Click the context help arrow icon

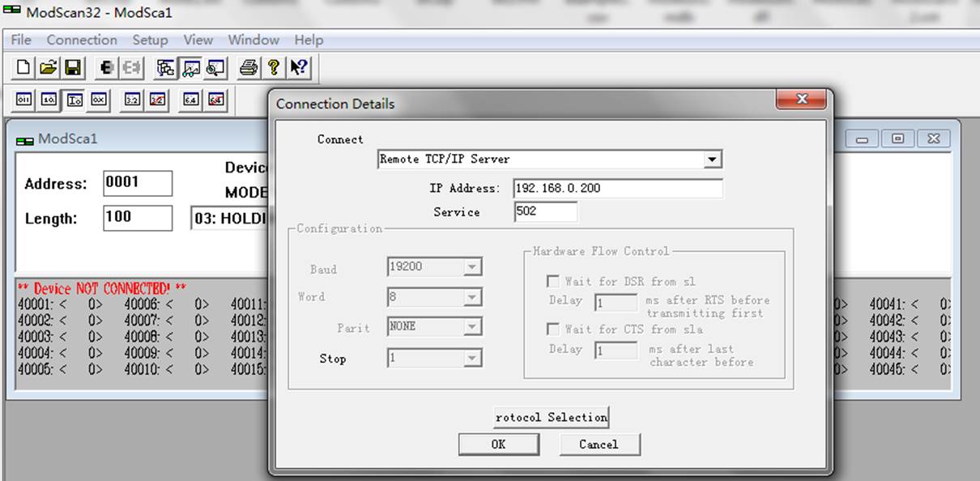coord(299,68)
